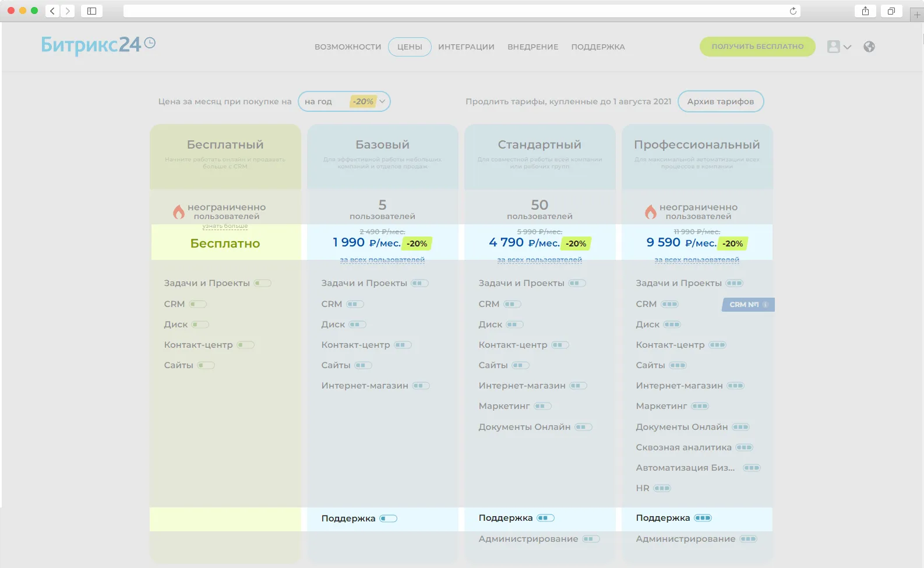Toggle the Safari sidebar icon
924x568 pixels.
point(91,11)
